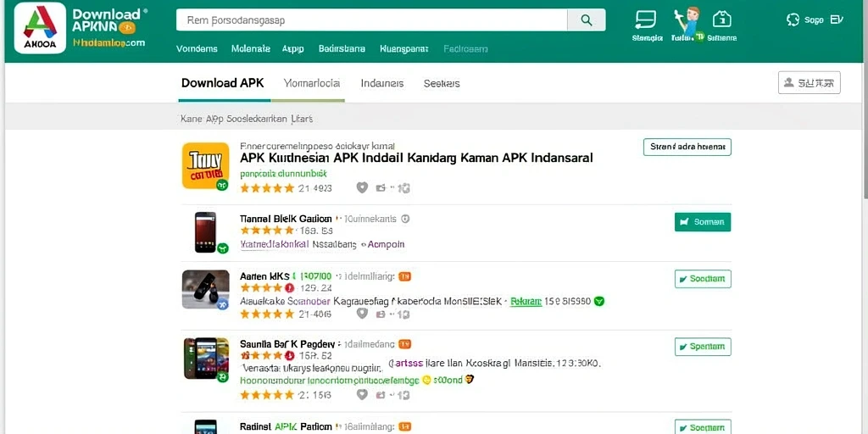Switch to the Yomanlocia tab
Viewport: 868px width, 434px height.
(x=312, y=83)
